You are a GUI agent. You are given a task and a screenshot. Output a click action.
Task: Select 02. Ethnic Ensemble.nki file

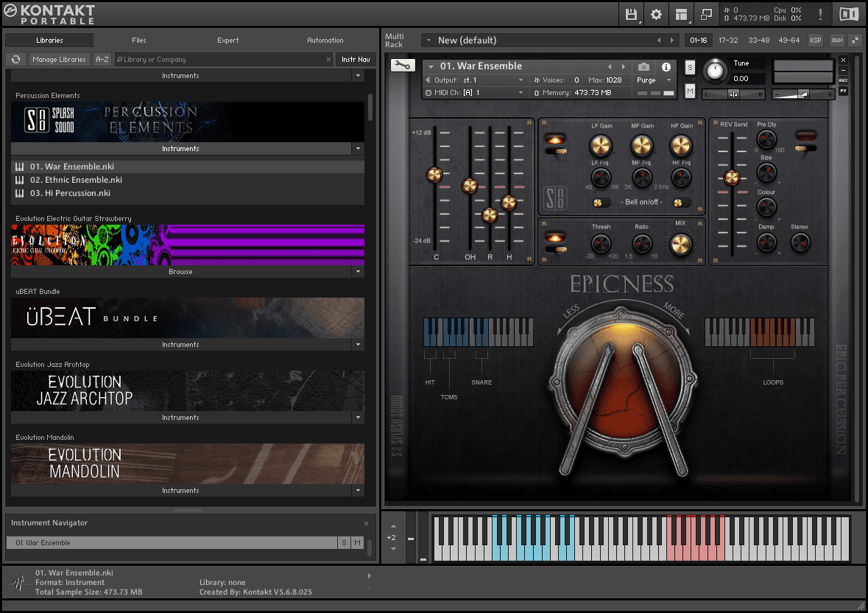point(188,180)
